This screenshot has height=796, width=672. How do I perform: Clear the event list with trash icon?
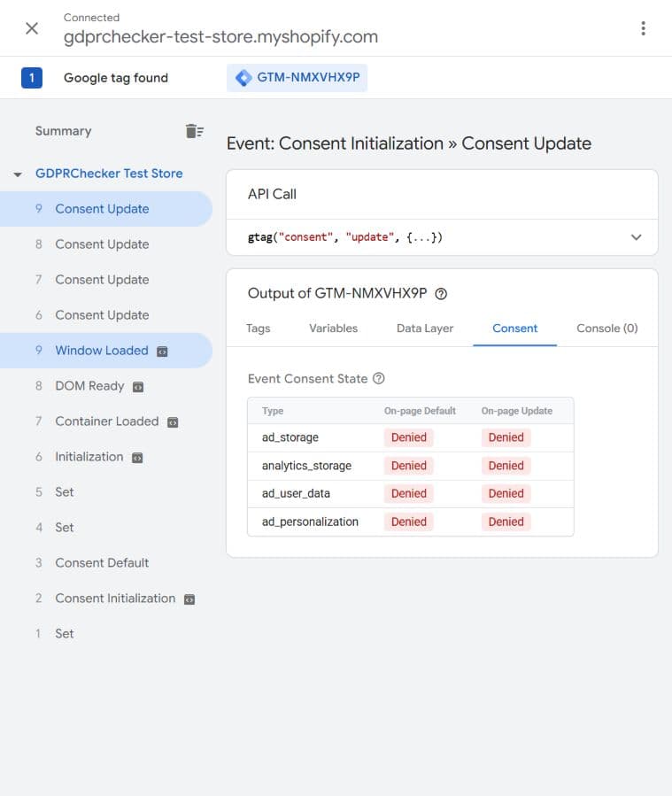click(195, 131)
